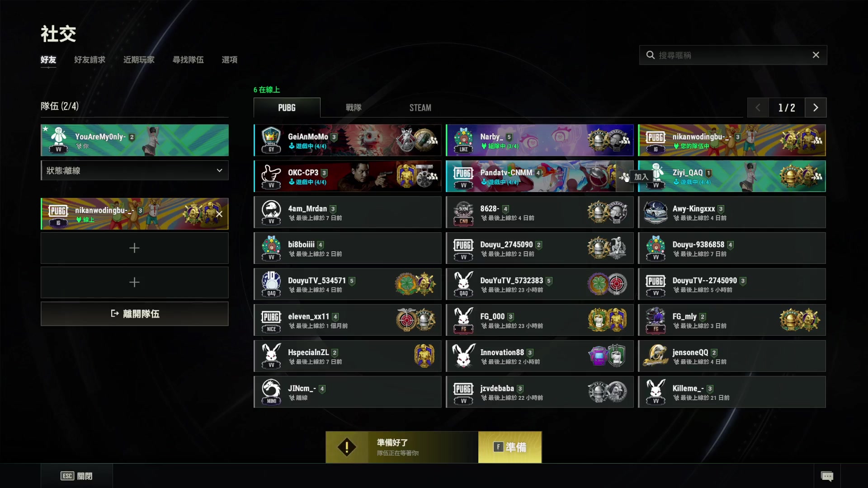Switch to the 戰隊 tab
The width and height of the screenshot is (868, 488).
354,108
